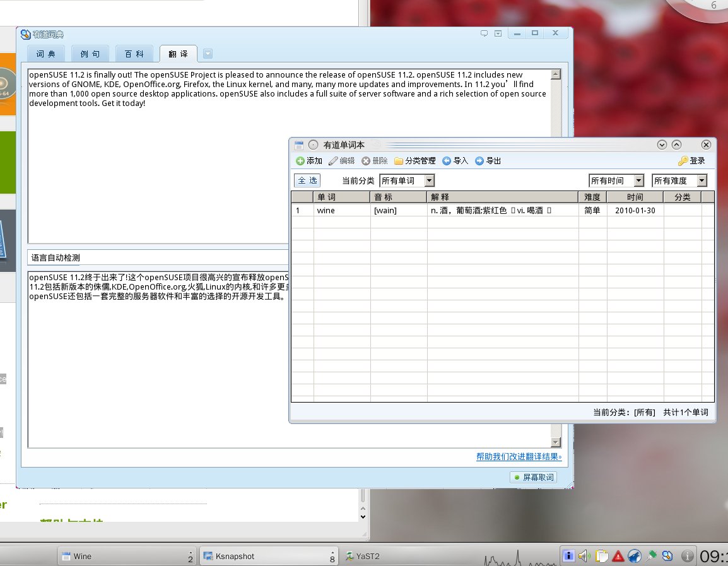Select the 翻译 tab
The height and width of the screenshot is (566, 728).
click(x=179, y=54)
